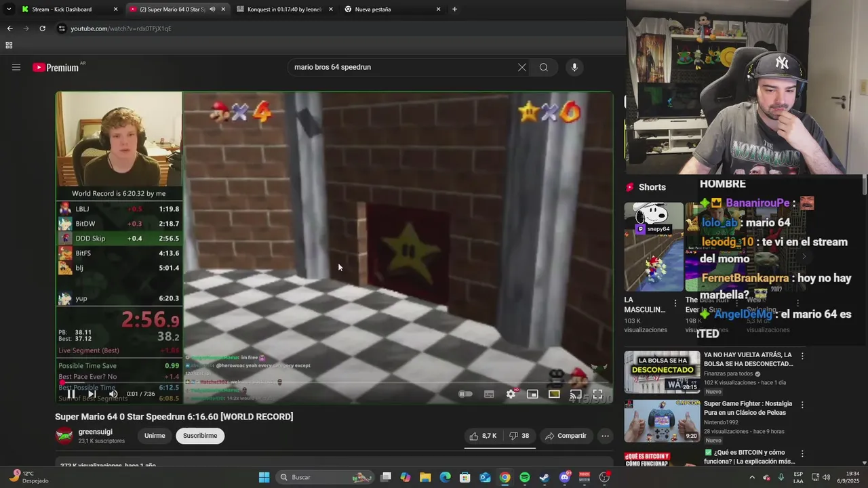Open snepy64 Mario short thumbnail
868x488 pixels.
point(654,247)
